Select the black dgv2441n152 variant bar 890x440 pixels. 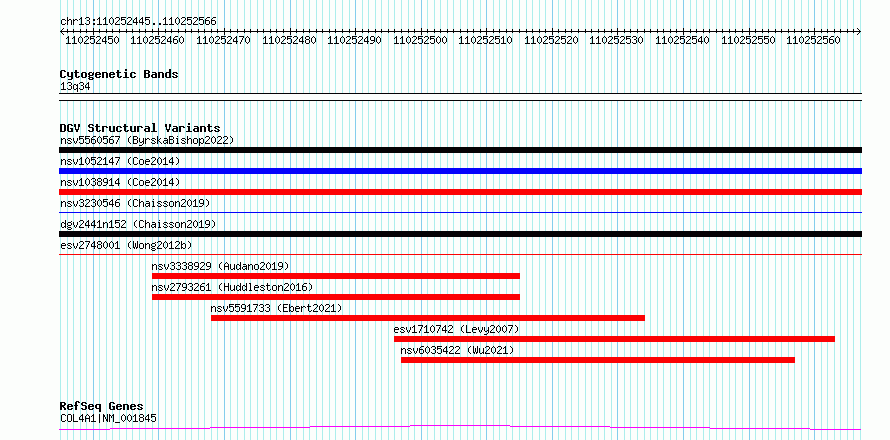tap(460, 234)
